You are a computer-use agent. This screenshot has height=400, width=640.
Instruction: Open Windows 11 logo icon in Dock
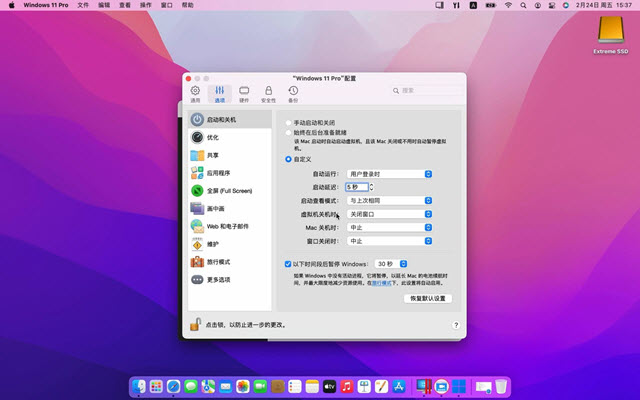click(x=459, y=386)
